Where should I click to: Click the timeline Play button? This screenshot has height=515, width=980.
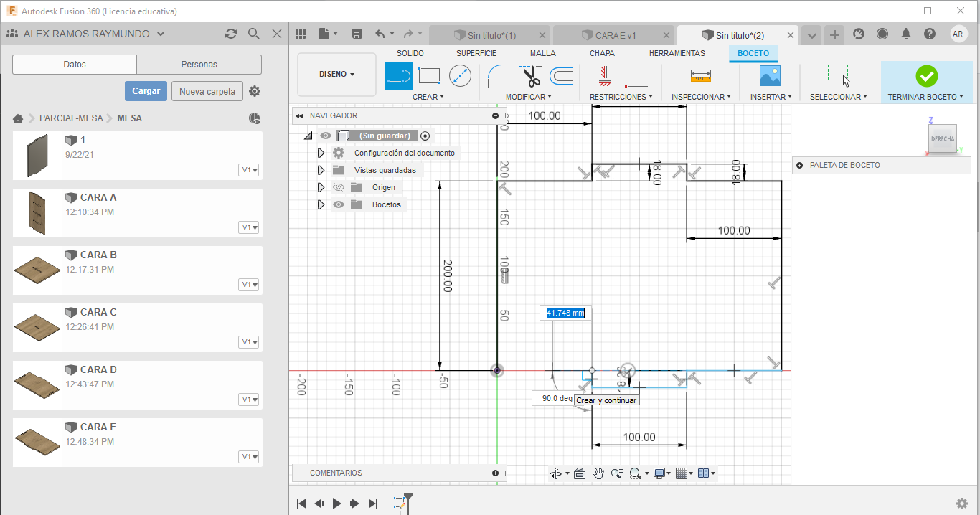337,504
